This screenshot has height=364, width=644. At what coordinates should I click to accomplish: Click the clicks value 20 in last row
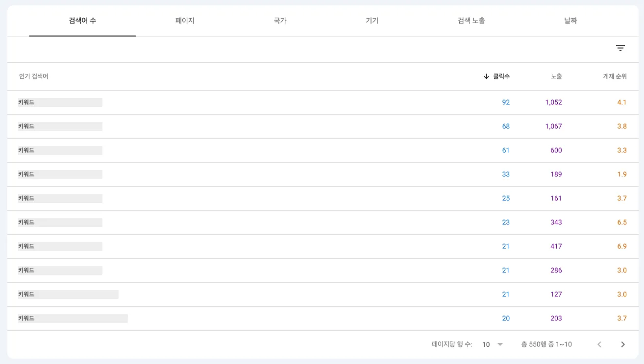click(x=506, y=318)
